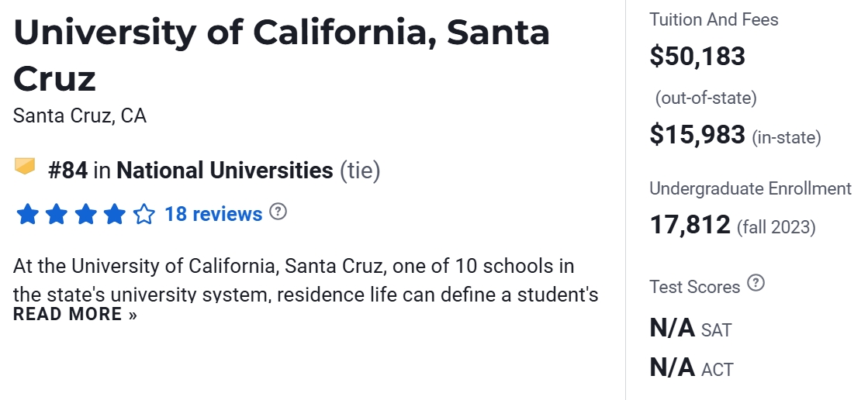Follow the National Universities ranking link
The width and height of the screenshot is (868, 400).
224,171
